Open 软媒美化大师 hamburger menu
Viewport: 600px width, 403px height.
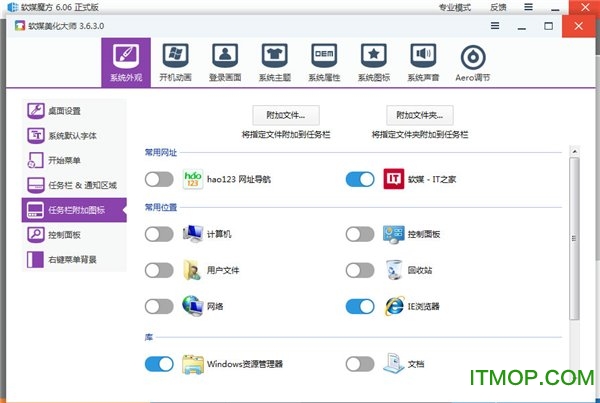pos(495,26)
